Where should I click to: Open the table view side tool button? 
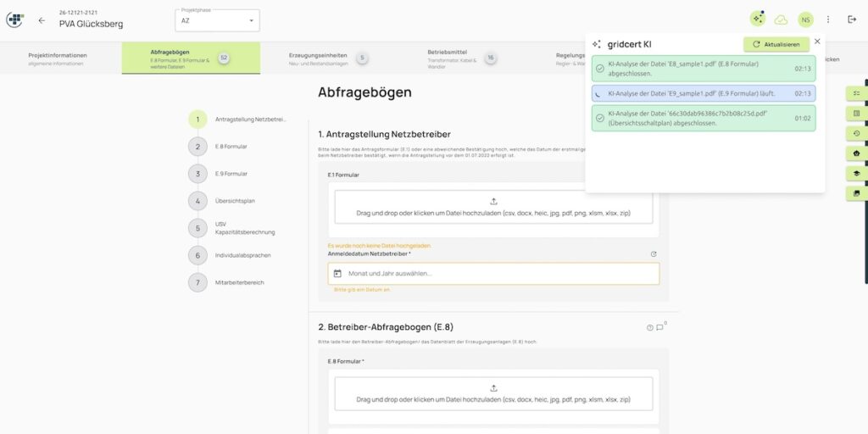coord(857,114)
